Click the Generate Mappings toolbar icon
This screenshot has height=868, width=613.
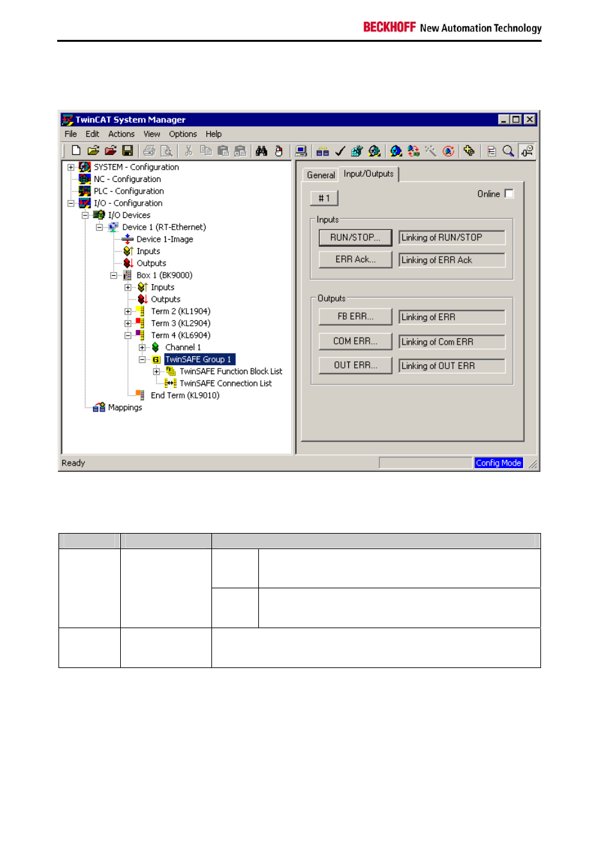(323, 151)
